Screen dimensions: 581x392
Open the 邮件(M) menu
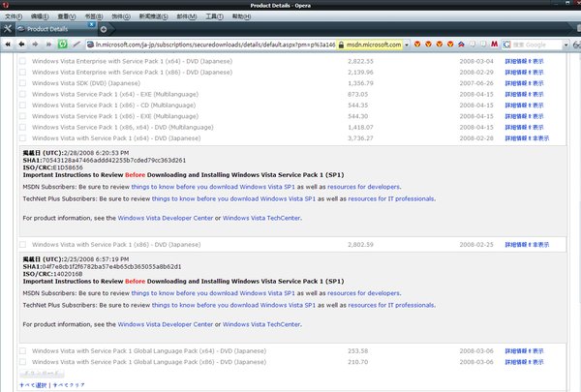[187, 16]
